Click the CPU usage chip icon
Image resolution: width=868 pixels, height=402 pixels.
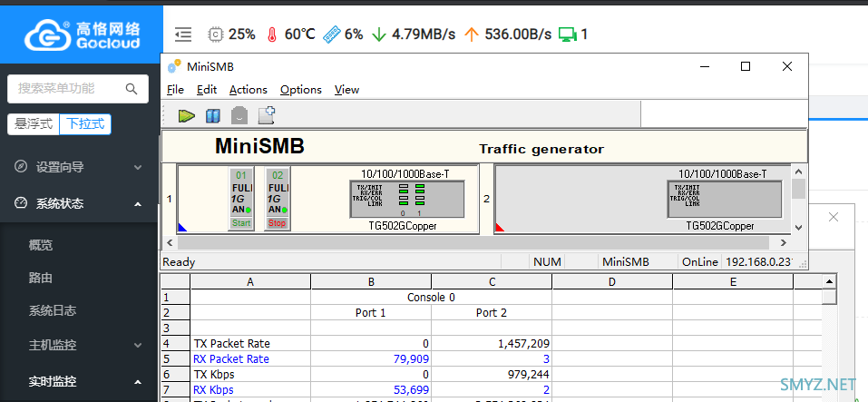215,34
